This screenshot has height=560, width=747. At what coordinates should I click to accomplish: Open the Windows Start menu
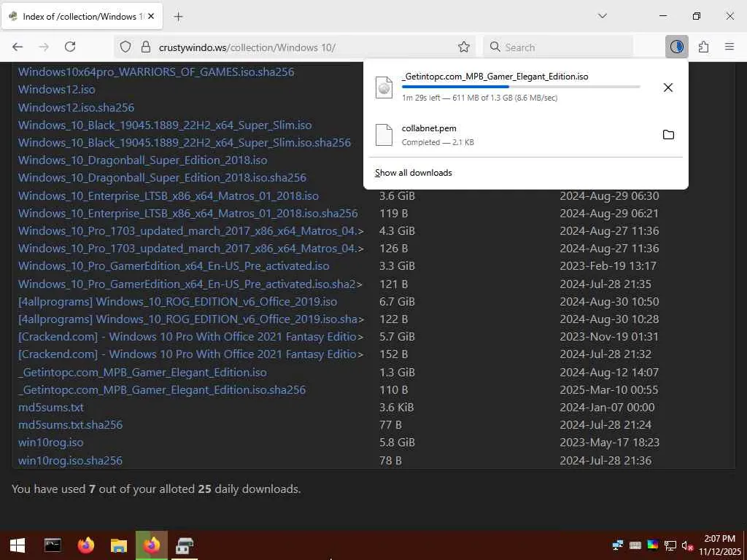coord(18,545)
